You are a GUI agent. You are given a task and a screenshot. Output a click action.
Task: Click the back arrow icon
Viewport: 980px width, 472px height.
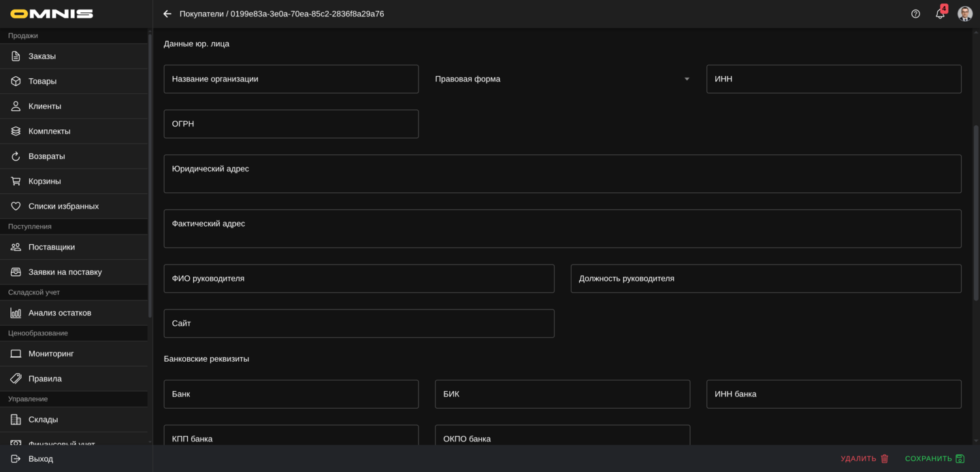[167, 14]
